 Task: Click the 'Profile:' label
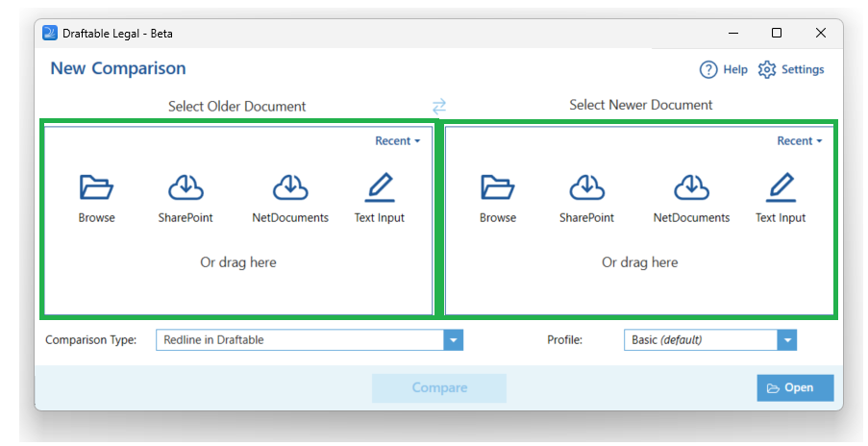pyautogui.click(x=564, y=339)
